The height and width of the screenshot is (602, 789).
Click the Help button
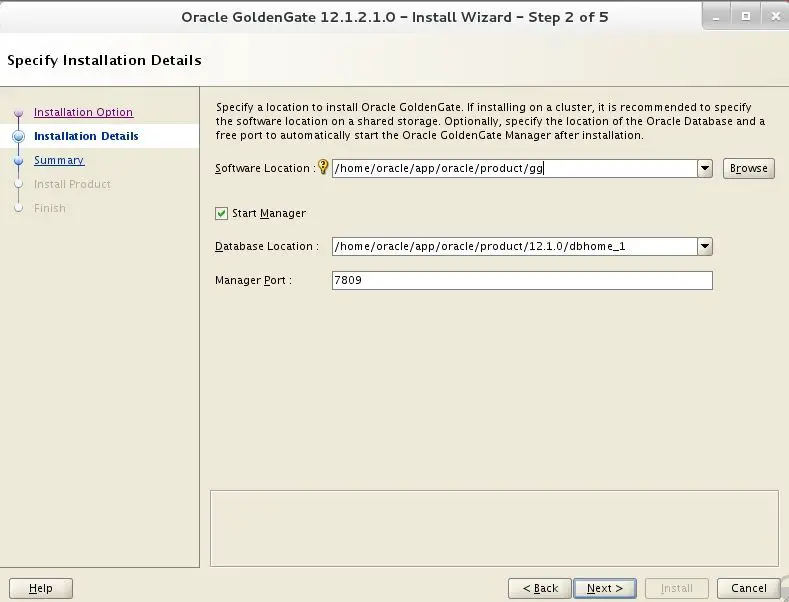point(41,588)
